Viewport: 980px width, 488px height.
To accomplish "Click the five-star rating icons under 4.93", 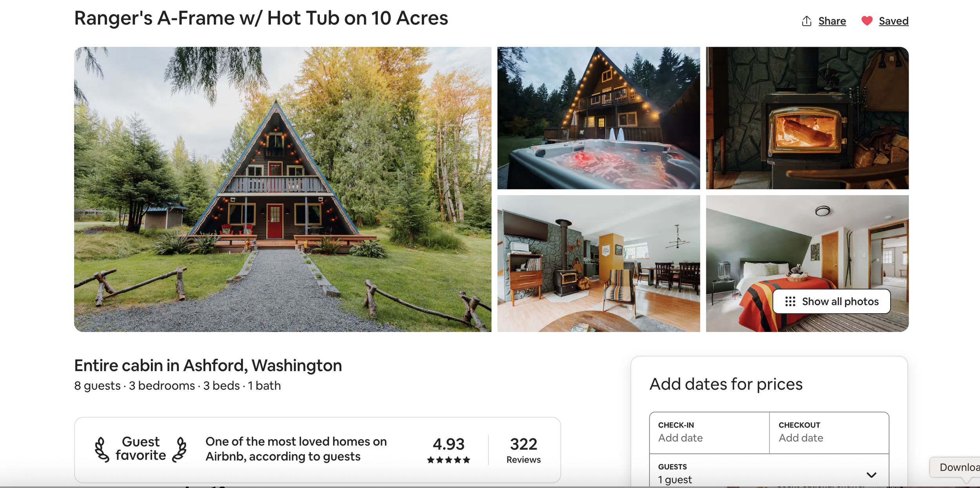I will click(448, 460).
